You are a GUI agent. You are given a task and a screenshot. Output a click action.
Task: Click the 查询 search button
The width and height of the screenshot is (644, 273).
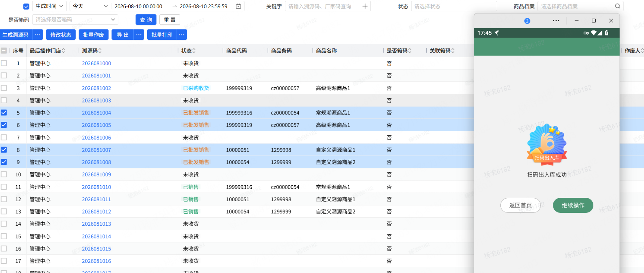pyautogui.click(x=146, y=20)
